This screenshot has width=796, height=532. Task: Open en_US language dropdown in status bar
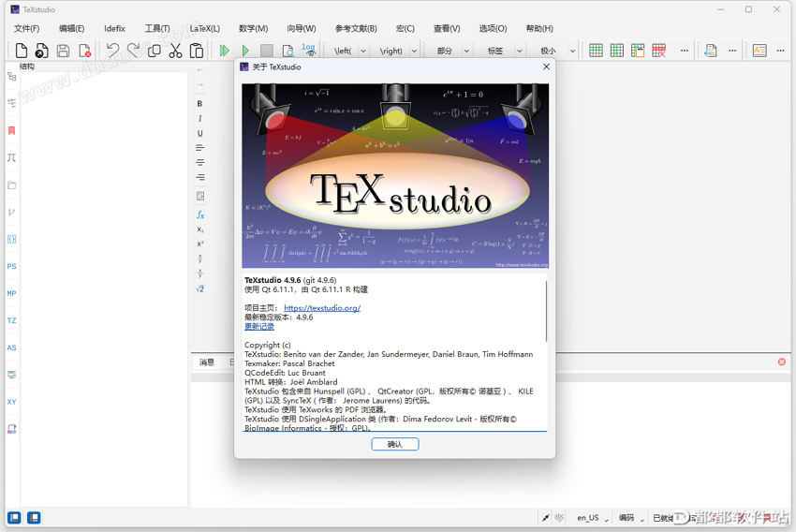[593, 518]
